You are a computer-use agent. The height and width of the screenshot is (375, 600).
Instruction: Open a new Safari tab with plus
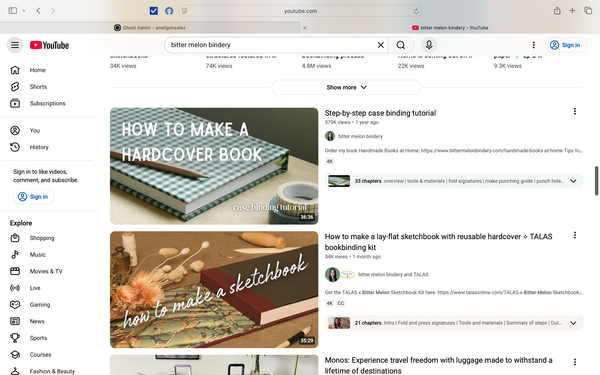[x=572, y=11]
